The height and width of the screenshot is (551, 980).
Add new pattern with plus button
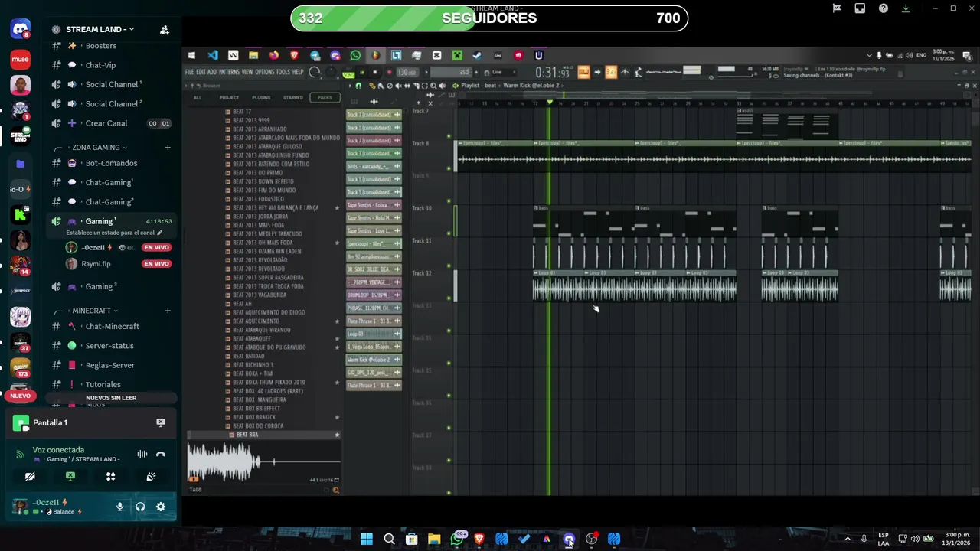[475, 72]
